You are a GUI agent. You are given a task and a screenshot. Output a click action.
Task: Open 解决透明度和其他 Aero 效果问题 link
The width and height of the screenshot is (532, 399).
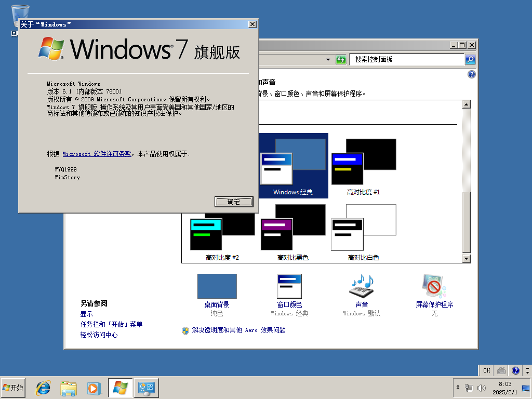[238, 330]
